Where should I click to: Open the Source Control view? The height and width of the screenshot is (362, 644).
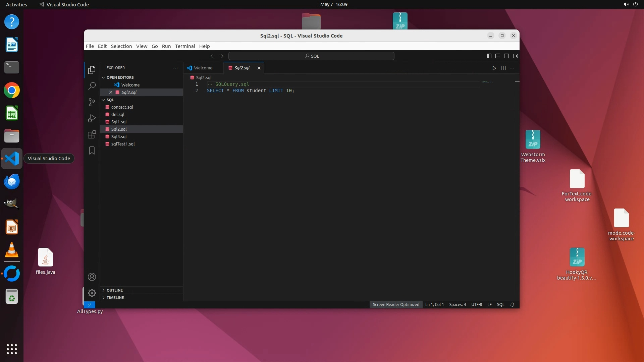pyautogui.click(x=92, y=102)
